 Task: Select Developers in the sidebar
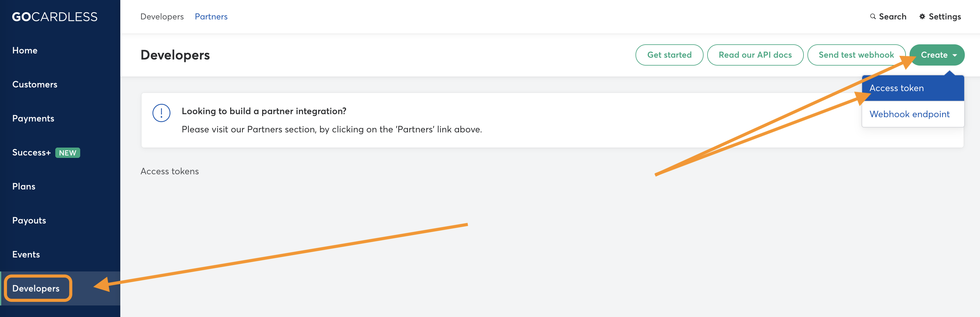coord(36,288)
